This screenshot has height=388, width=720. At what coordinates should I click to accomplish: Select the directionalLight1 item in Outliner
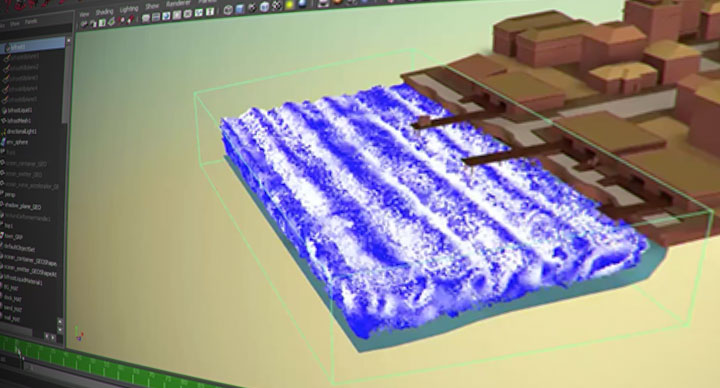click(x=22, y=131)
